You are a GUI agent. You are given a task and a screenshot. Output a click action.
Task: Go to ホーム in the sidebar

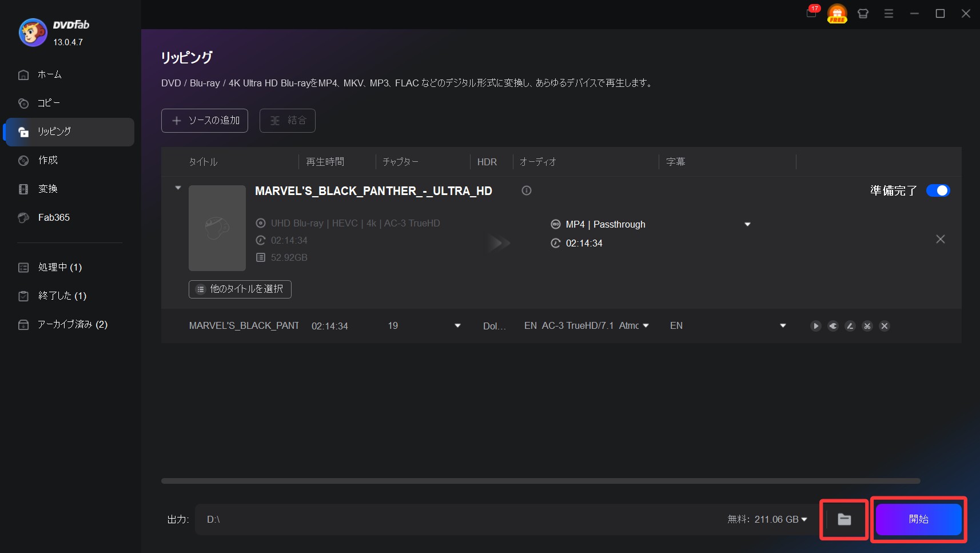tap(70, 74)
